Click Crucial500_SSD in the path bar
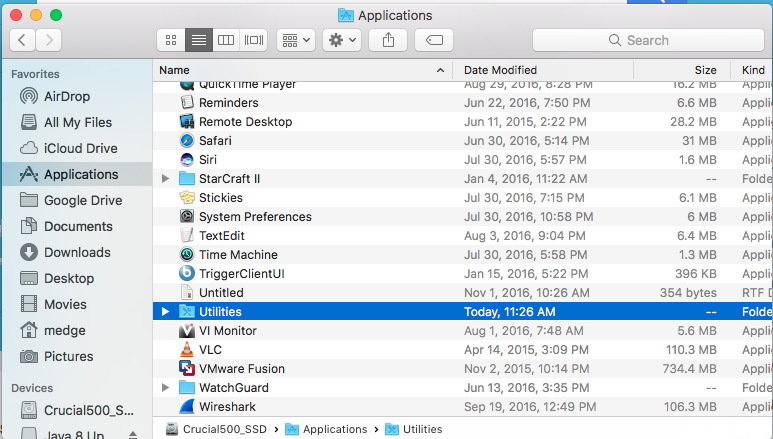Screen dimensions: 773x439 tap(225, 429)
